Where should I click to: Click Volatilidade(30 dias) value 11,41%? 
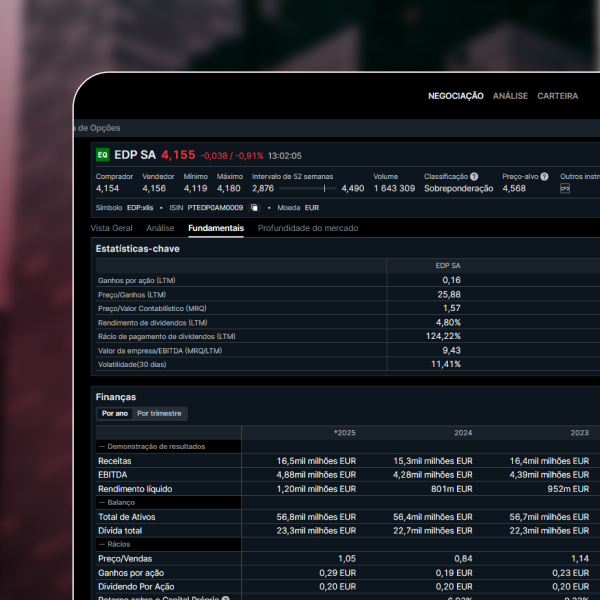click(x=446, y=364)
